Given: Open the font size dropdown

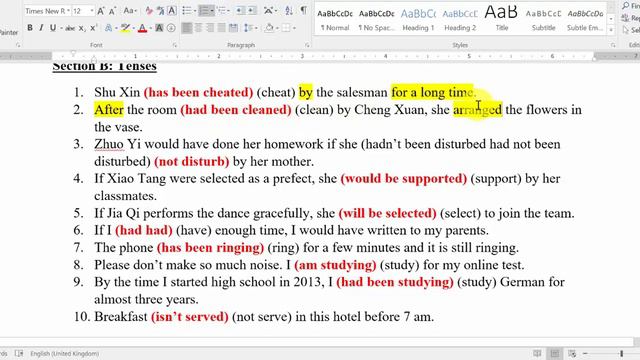Looking at the screenshot, I should 92,11.
